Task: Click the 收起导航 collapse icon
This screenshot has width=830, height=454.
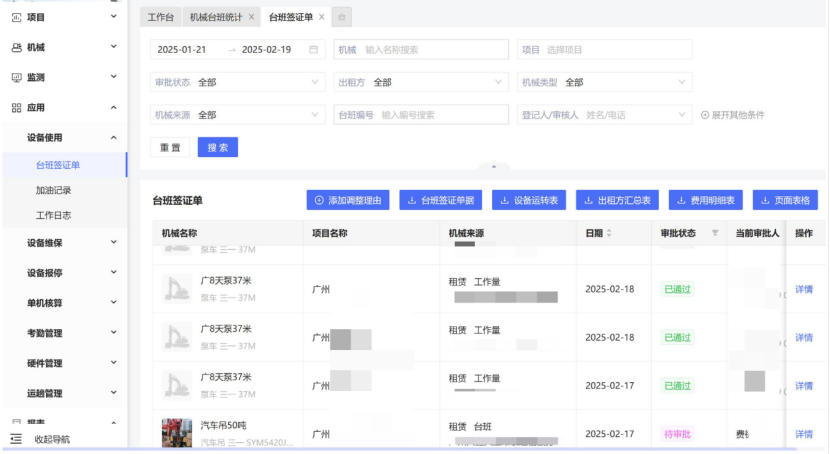Action: [16, 439]
